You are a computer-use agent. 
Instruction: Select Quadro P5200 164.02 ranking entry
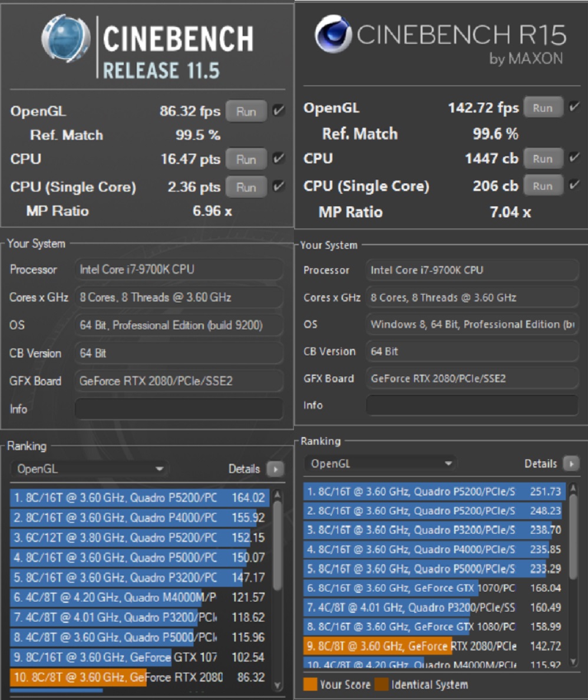click(x=139, y=498)
